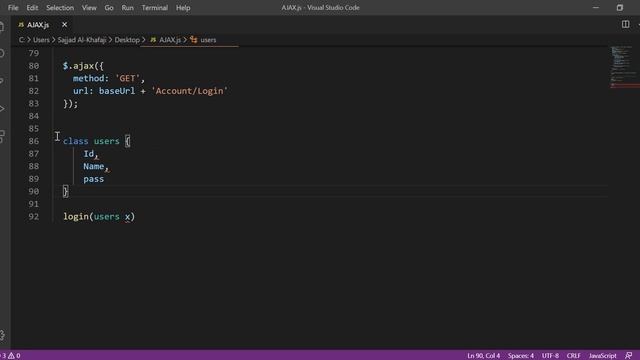The width and height of the screenshot is (640, 360).
Task: Click line number 92 in gutter
Action: click(x=33, y=217)
